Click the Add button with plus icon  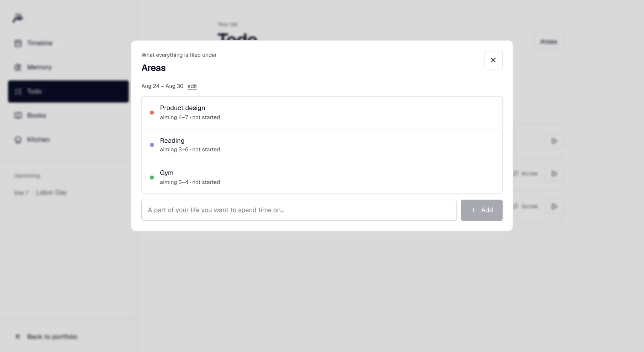482,210
